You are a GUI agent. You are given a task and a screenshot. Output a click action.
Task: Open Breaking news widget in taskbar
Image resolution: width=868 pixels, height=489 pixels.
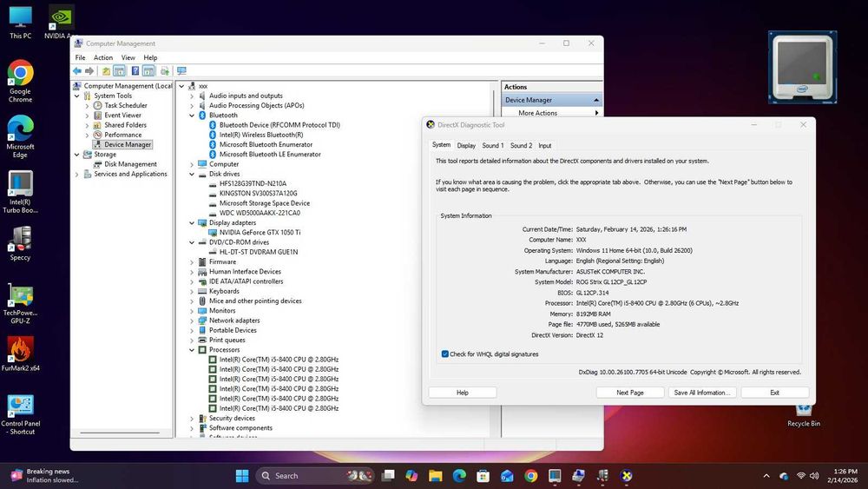coord(45,476)
